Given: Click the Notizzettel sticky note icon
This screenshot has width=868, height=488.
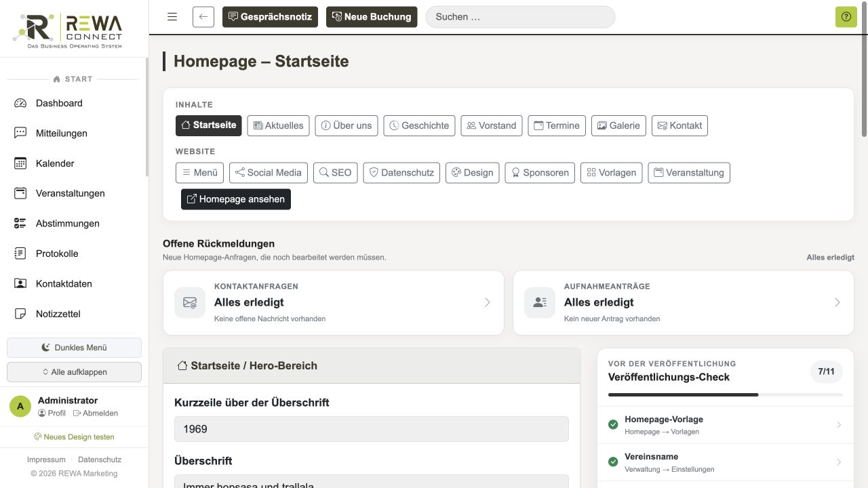Looking at the screenshot, I should click(x=20, y=314).
